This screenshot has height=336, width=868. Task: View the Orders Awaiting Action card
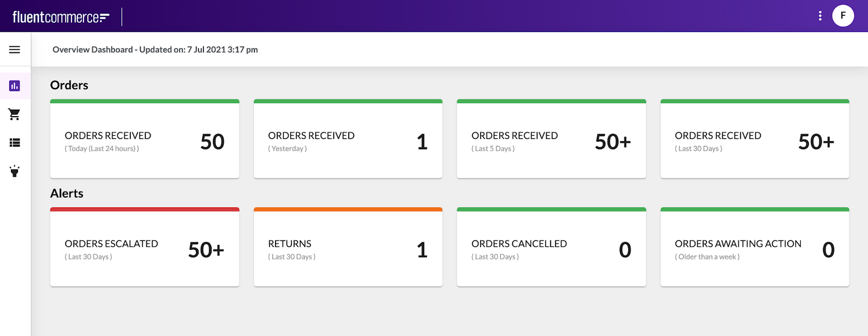point(755,249)
